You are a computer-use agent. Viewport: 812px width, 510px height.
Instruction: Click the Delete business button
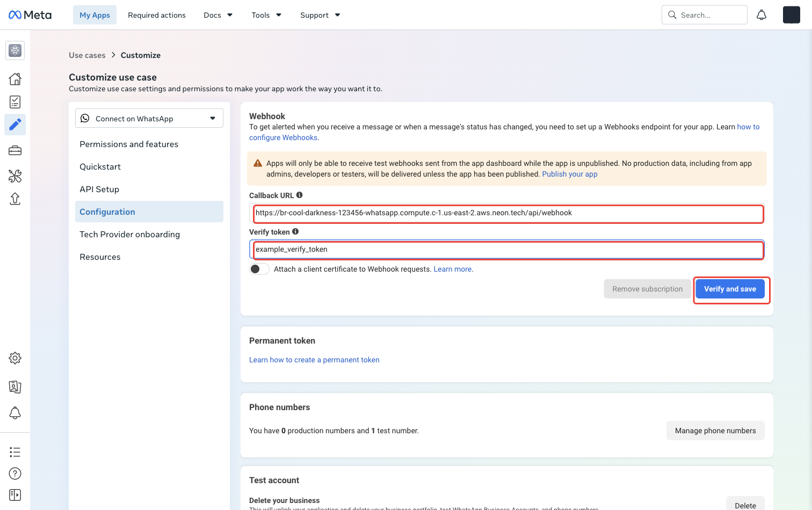(745, 505)
